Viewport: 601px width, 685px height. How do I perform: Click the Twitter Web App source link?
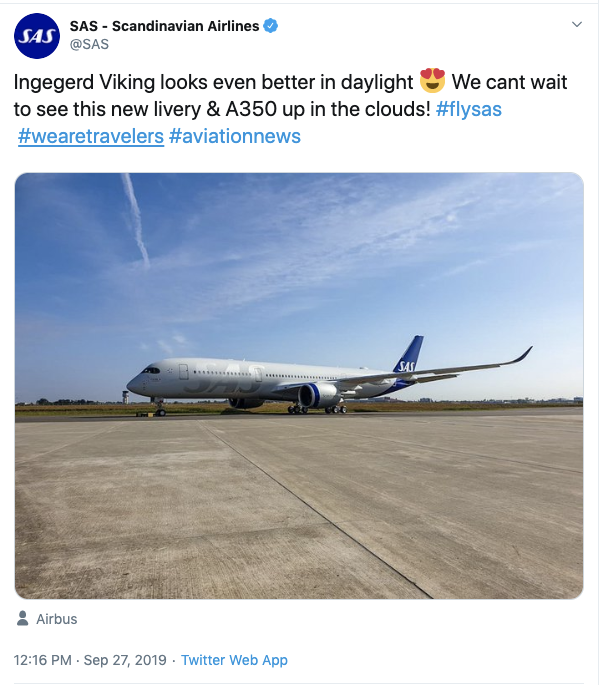pos(234,660)
